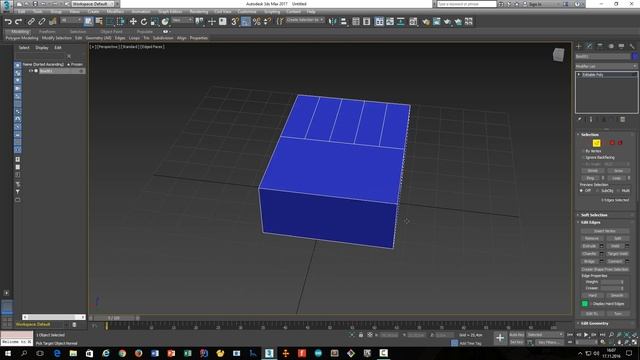Click the Type a keyword search field

pos(467,4)
